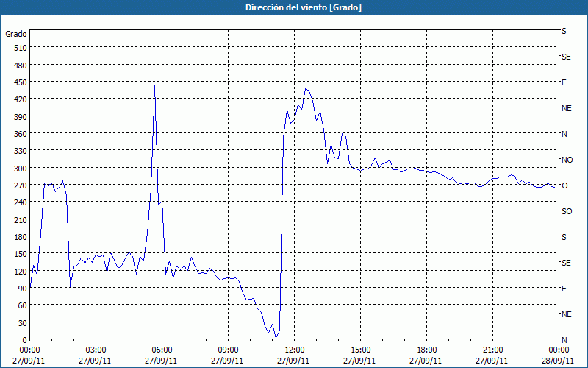
Task: Select the 90 degree axis label
Action: 23,289
